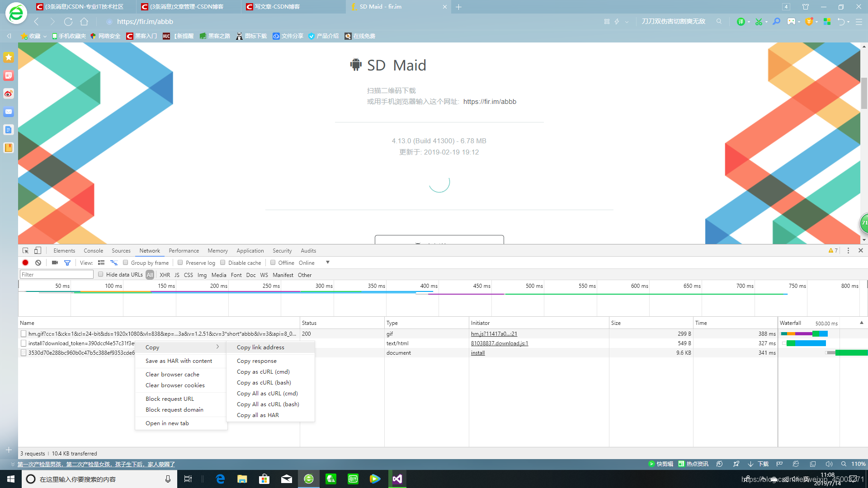Open the mail sidebar icon
The height and width of the screenshot is (488, 868).
(9, 112)
